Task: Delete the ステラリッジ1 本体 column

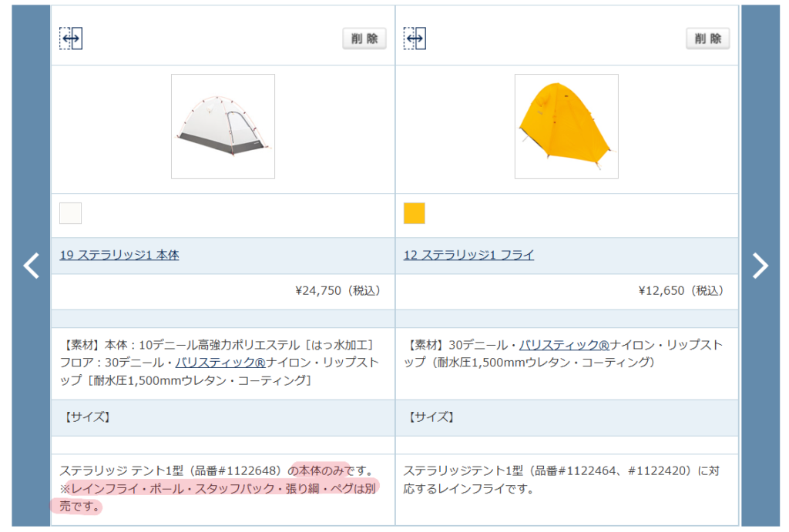Action: tap(364, 38)
